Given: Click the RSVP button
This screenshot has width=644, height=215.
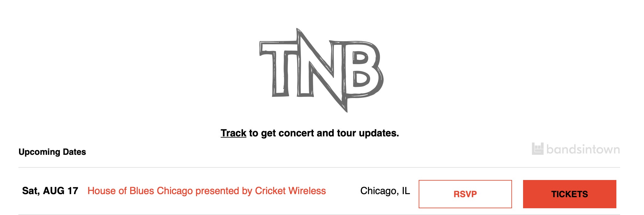Looking at the screenshot, I should (465, 194).
